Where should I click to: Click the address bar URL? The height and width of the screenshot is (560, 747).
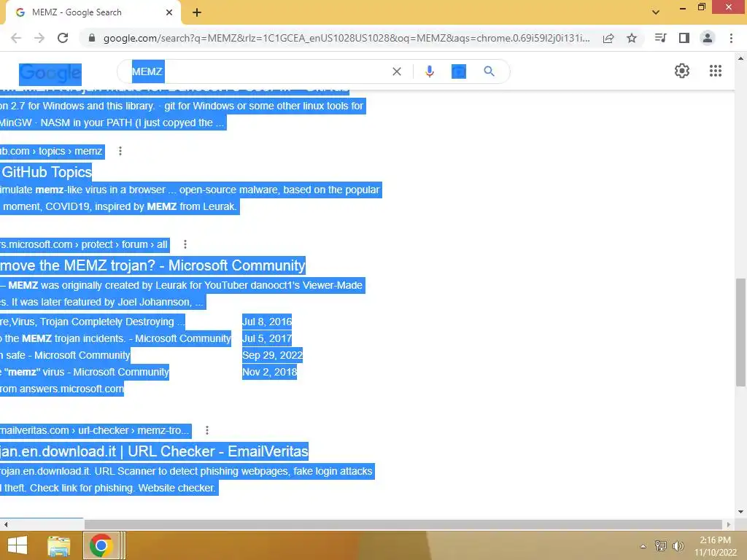[347, 38]
